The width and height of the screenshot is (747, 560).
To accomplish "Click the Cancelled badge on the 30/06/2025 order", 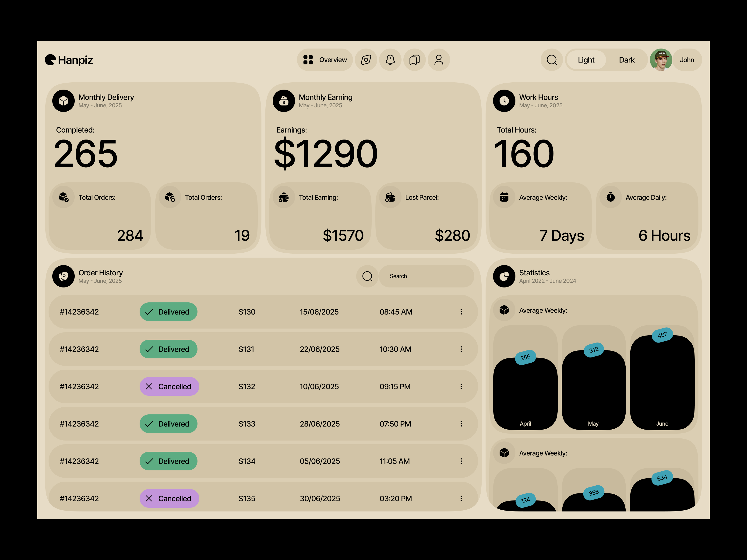I will tap(169, 498).
